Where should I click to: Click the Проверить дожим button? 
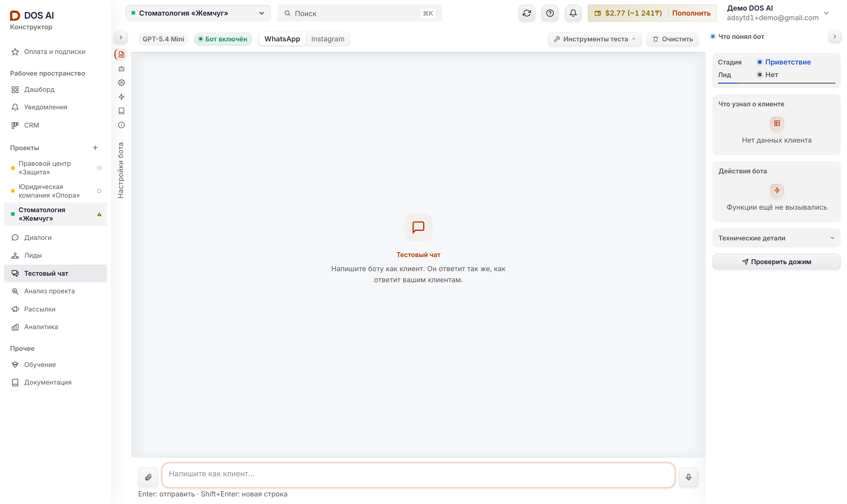(776, 262)
